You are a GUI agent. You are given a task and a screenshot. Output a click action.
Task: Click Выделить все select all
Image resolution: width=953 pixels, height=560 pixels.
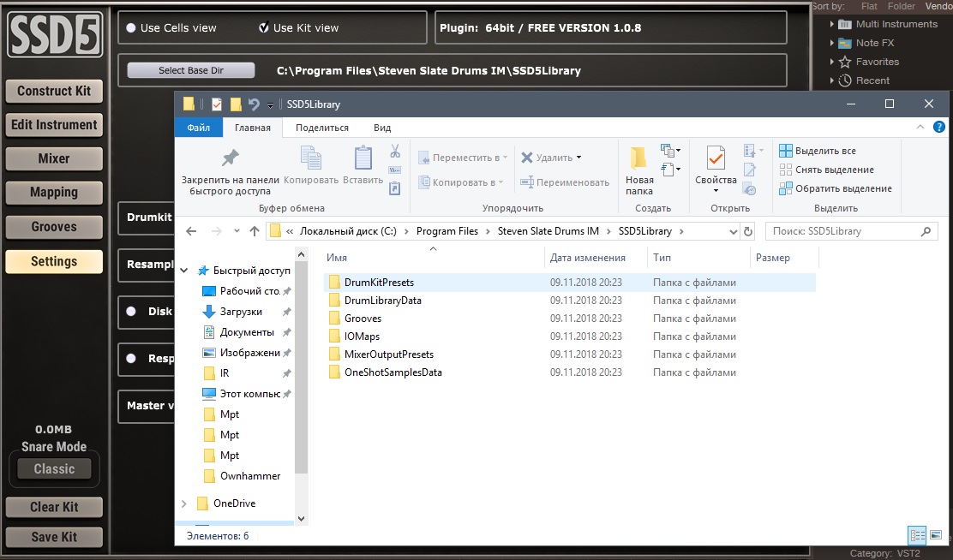coord(818,151)
